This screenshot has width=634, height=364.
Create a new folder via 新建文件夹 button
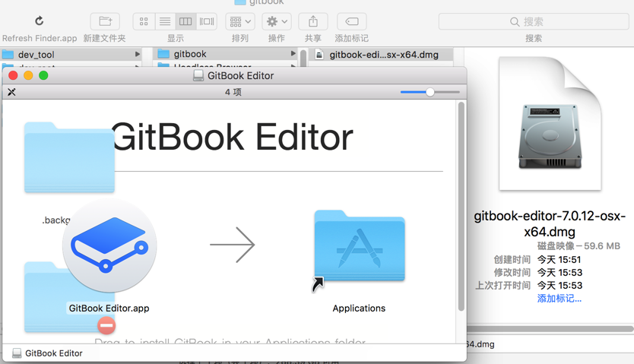coord(105,21)
